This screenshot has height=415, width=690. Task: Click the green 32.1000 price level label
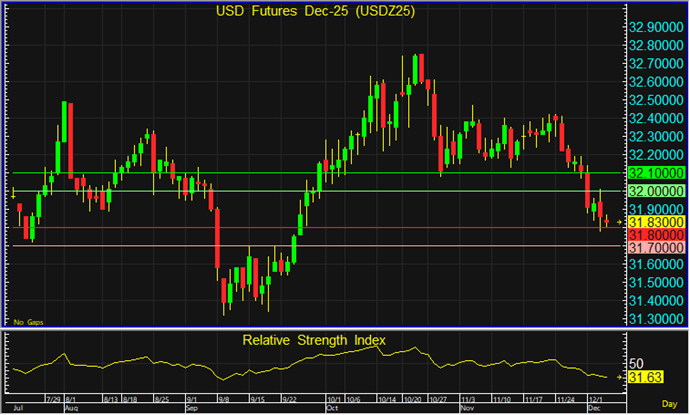click(655, 174)
